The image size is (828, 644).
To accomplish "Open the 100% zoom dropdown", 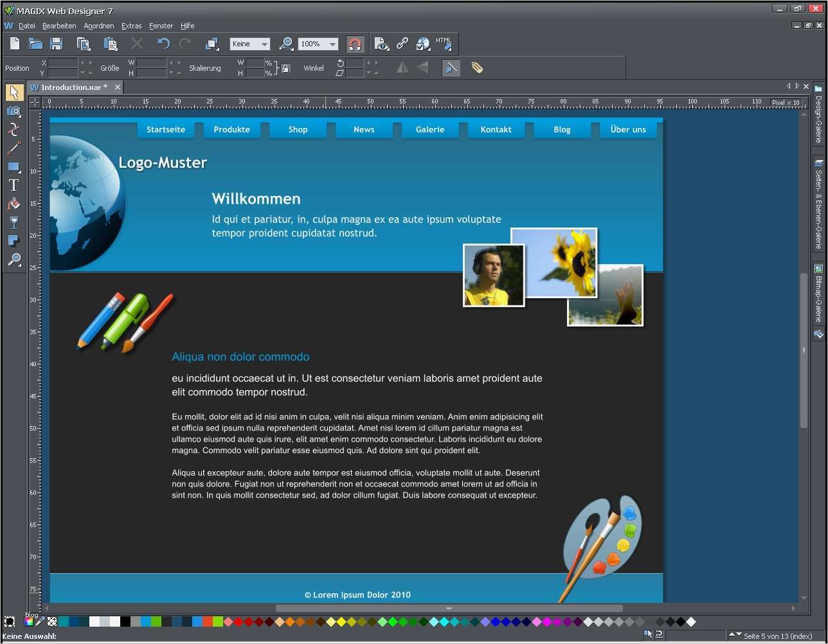I will click(332, 44).
